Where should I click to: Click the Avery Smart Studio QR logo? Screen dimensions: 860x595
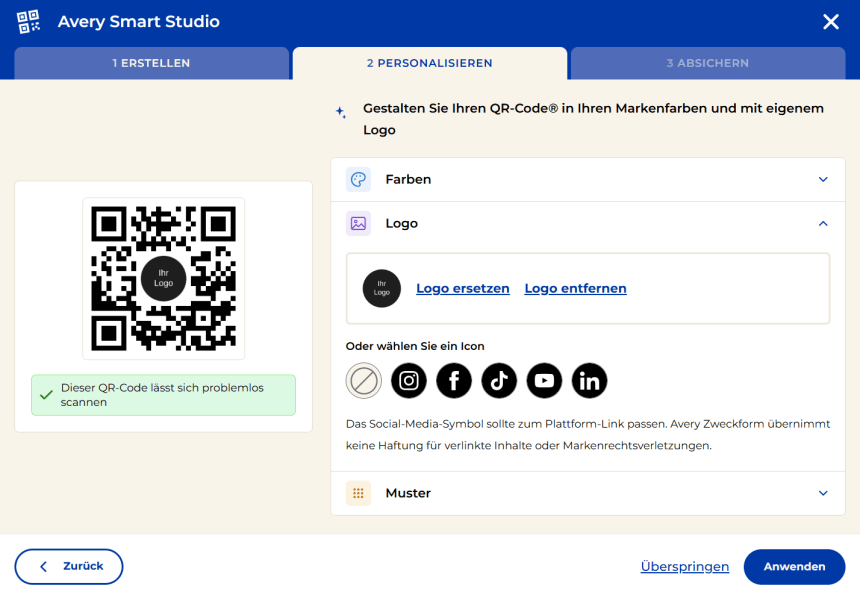point(29,21)
